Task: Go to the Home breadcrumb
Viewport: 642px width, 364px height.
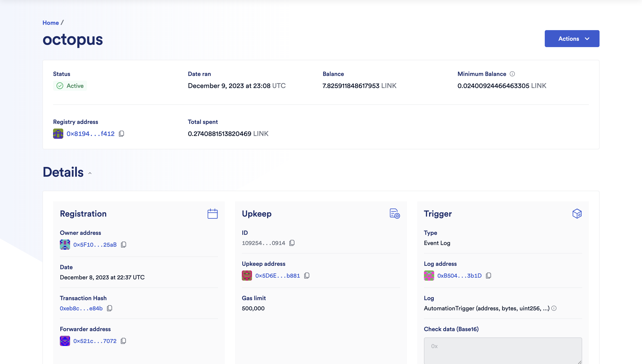Action: 51,23
